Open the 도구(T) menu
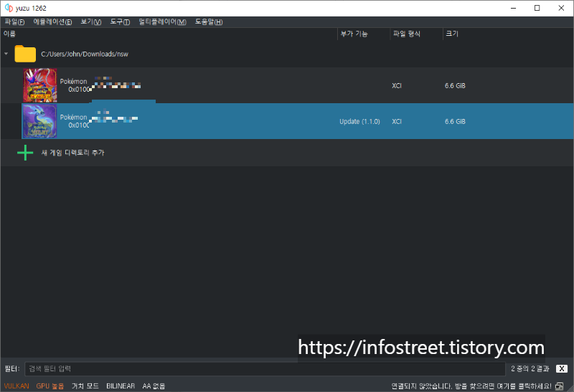Image resolution: width=574 pixels, height=392 pixels. tap(120, 22)
